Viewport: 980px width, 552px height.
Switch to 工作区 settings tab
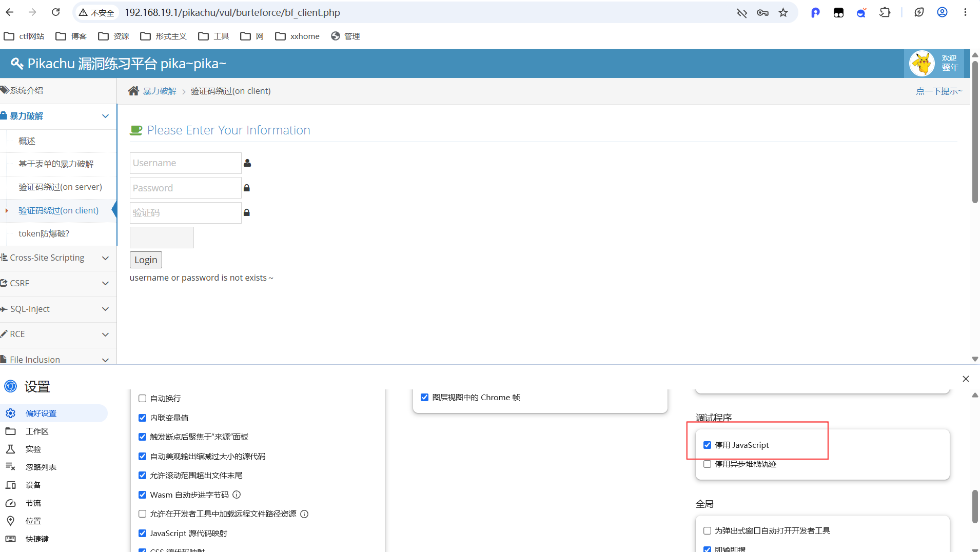click(x=54, y=431)
